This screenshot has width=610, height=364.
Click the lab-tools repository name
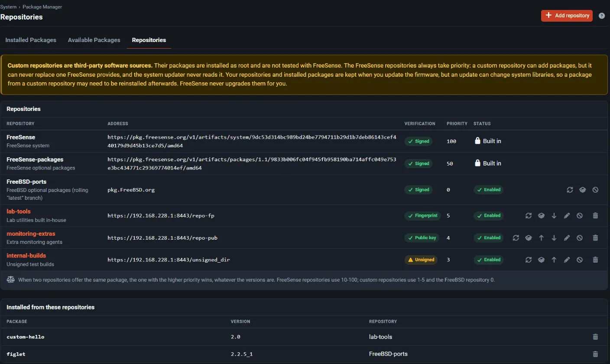click(x=19, y=211)
